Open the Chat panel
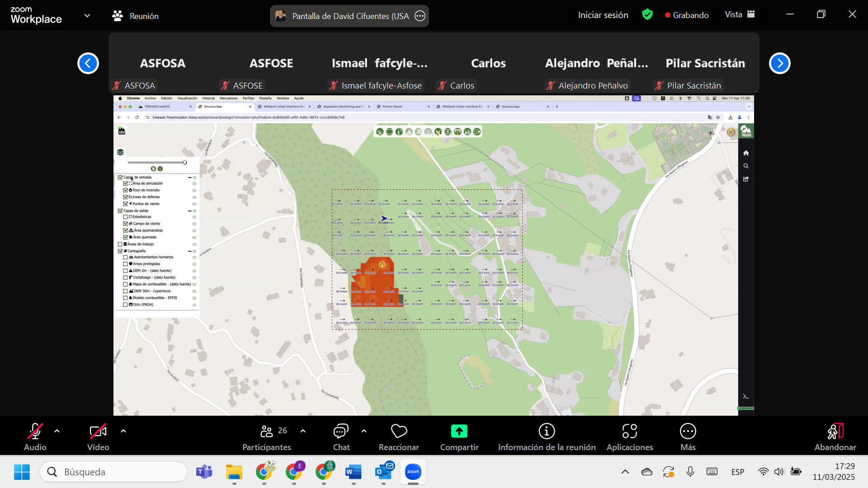Image resolution: width=868 pixels, height=488 pixels. coord(341,432)
